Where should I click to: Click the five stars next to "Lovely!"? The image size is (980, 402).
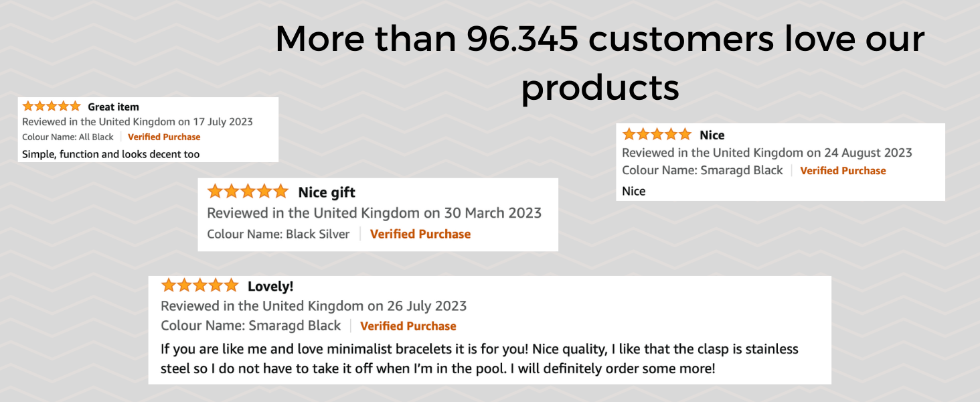(x=199, y=286)
